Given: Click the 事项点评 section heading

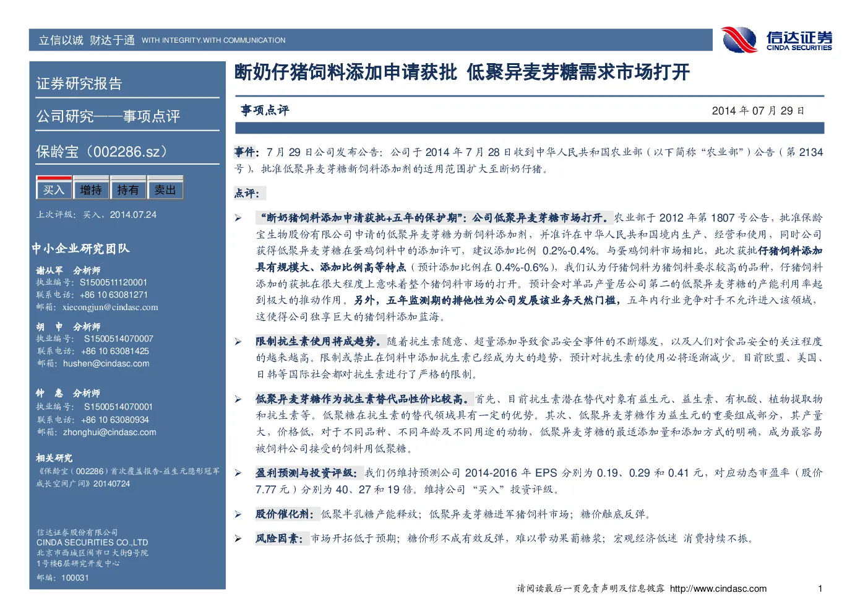Looking at the screenshot, I should tap(265, 110).
